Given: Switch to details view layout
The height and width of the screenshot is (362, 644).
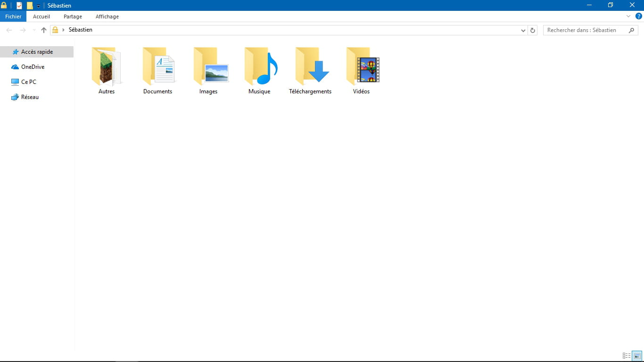Looking at the screenshot, I should 627,356.
